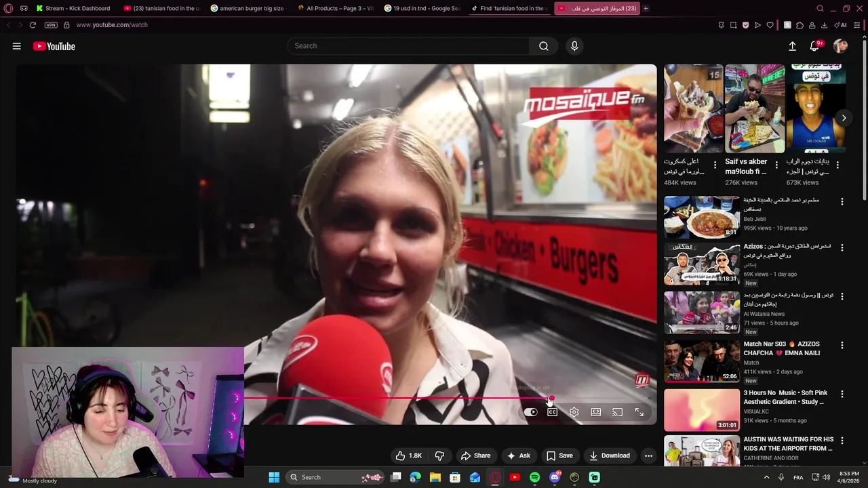This screenshot has height=488, width=868.
Task: Open the Saif vs akber ma9loub short thumbnail
Action: [x=755, y=108]
